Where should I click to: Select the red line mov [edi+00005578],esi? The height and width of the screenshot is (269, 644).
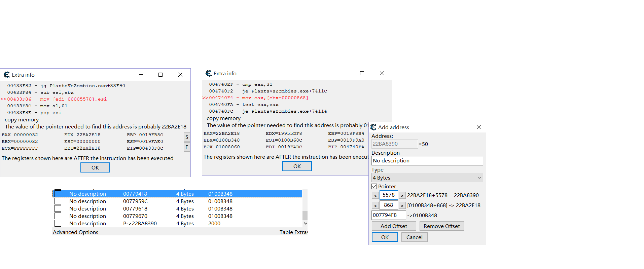[x=54, y=99]
